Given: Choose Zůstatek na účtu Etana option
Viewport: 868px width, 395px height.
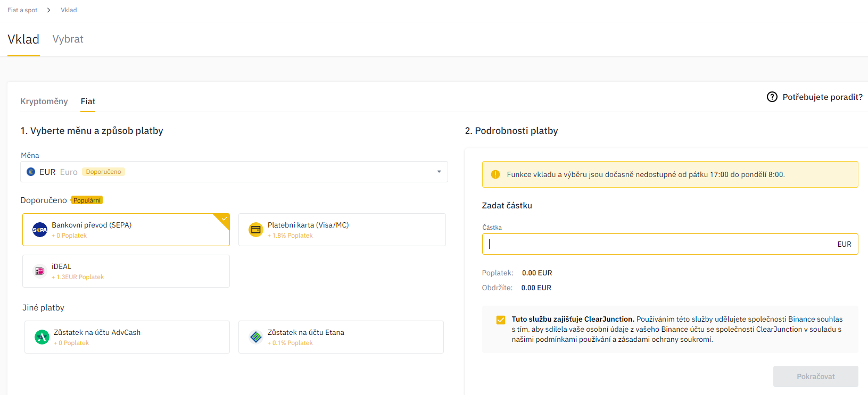Looking at the screenshot, I should 341,337.
